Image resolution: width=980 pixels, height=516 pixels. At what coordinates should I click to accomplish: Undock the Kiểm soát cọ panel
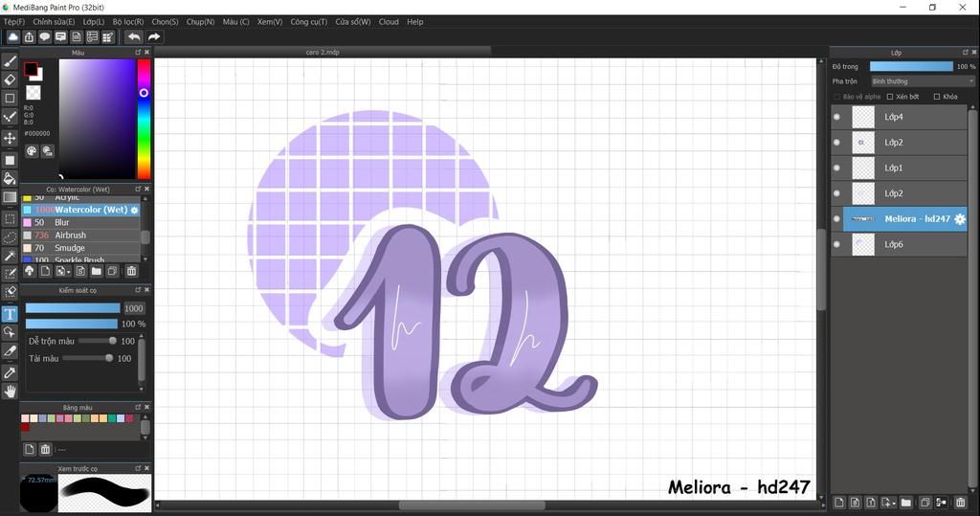click(138, 290)
